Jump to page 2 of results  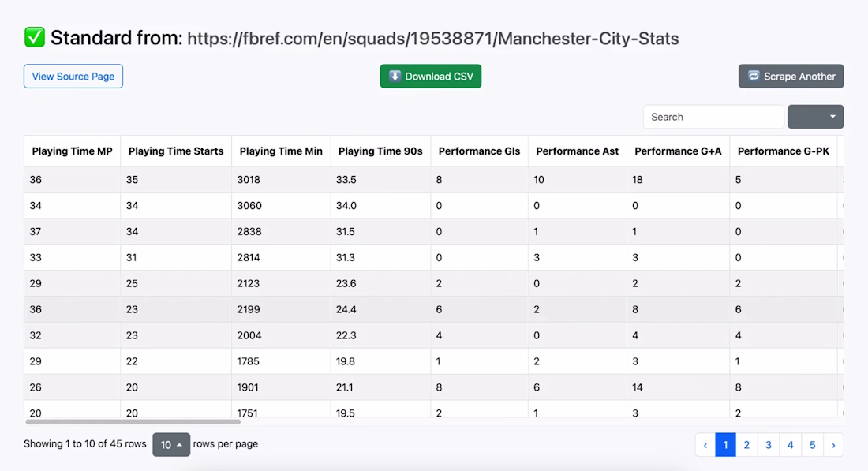pyautogui.click(x=746, y=445)
